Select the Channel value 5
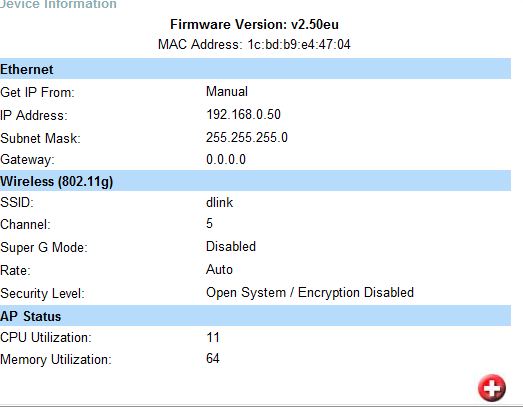523x407 pixels. [x=209, y=223]
